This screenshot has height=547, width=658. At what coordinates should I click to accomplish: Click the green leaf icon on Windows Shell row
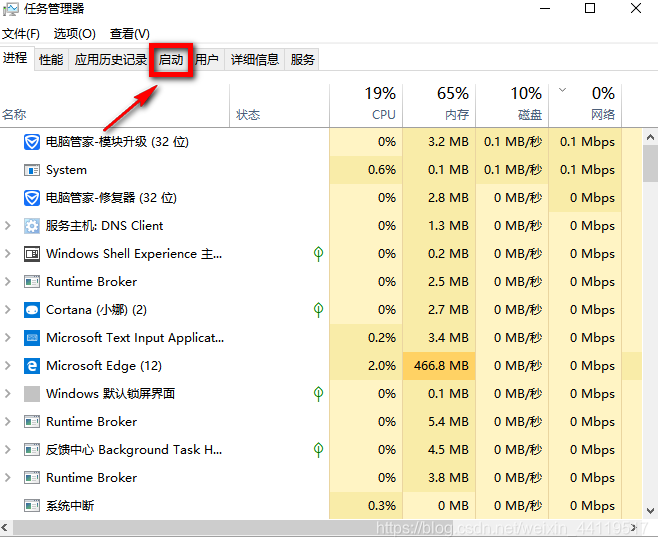coord(319,254)
